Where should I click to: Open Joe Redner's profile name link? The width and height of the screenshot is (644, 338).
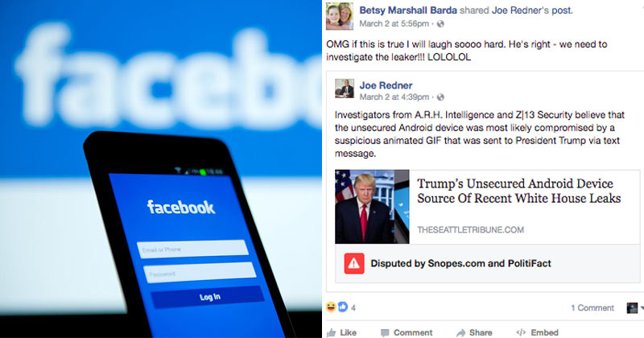coord(386,85)
